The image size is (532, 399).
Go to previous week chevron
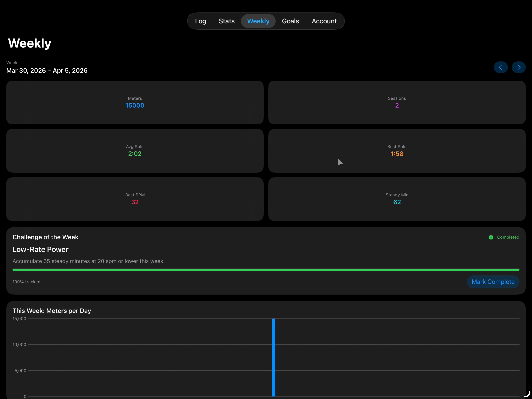pos(501,67)
